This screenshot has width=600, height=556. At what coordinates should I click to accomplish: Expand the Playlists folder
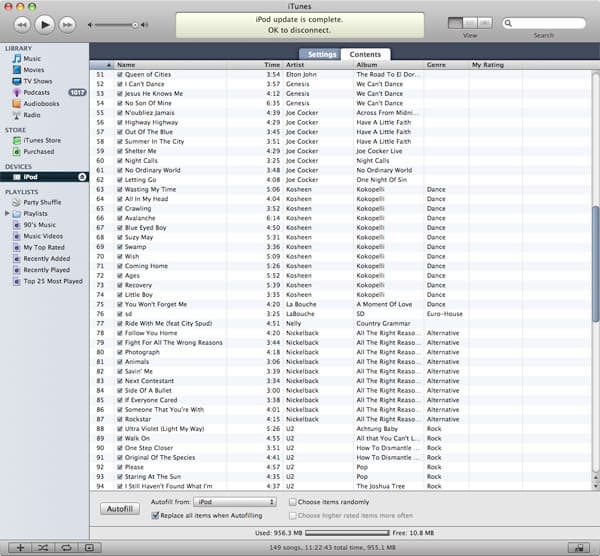coord(7,213)
